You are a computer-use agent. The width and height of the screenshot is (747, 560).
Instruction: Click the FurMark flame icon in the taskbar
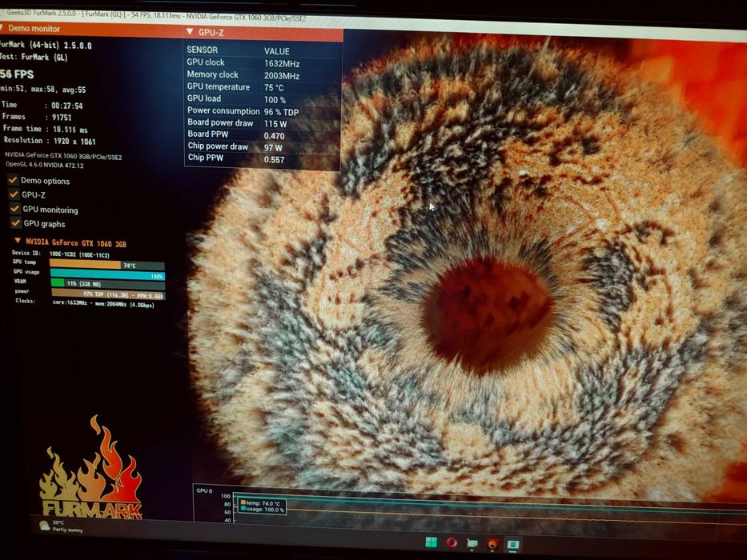pyautogui.click(x=492, y=543)
